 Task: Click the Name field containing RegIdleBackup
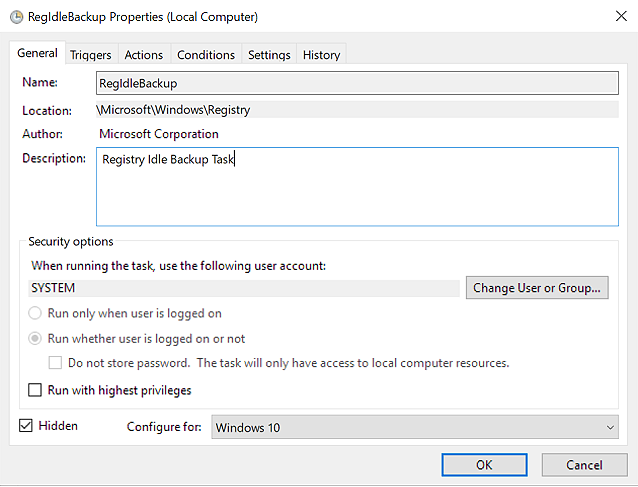click(x=357, y=83)
